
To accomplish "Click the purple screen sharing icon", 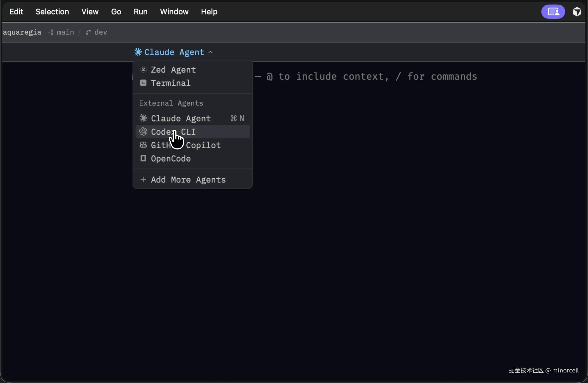I will tap(553, 12).
